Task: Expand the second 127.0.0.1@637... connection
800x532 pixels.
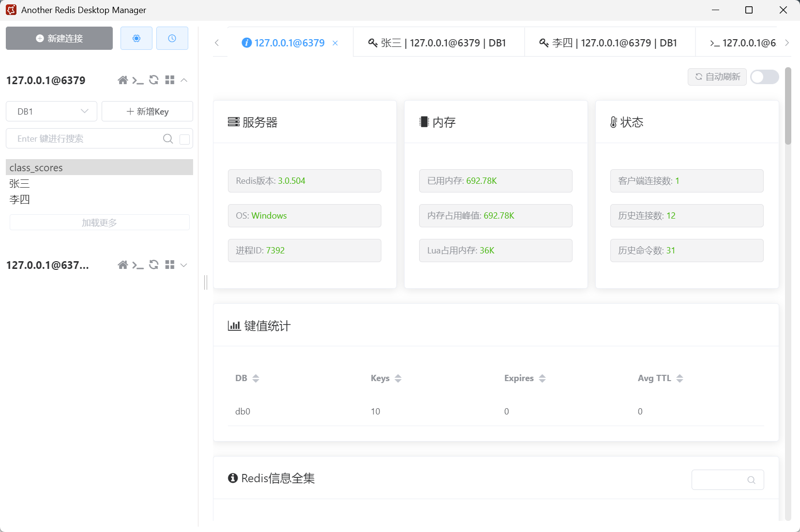Action: click(x=184, y=265)
